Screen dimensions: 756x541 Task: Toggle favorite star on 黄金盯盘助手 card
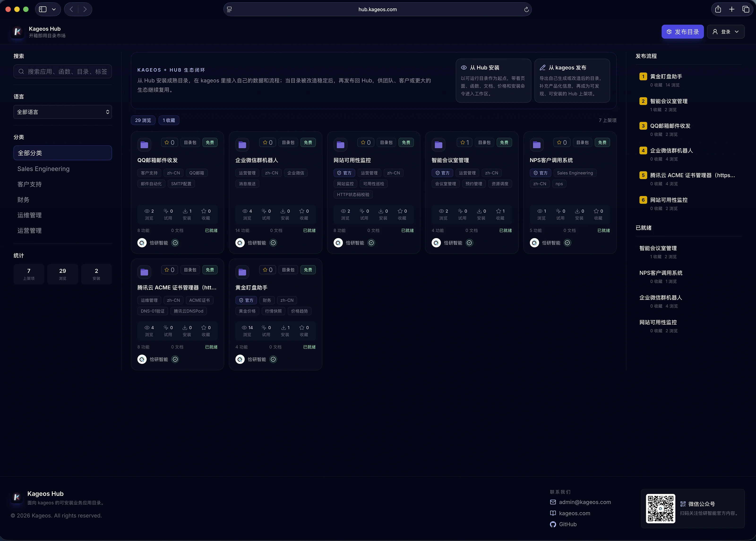point(267,270)
